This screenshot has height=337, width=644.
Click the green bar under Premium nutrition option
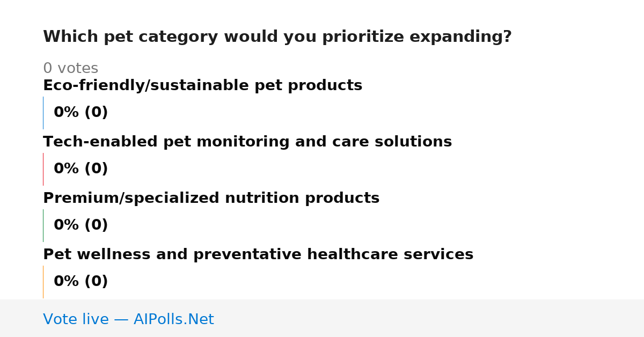coord(43,225)
